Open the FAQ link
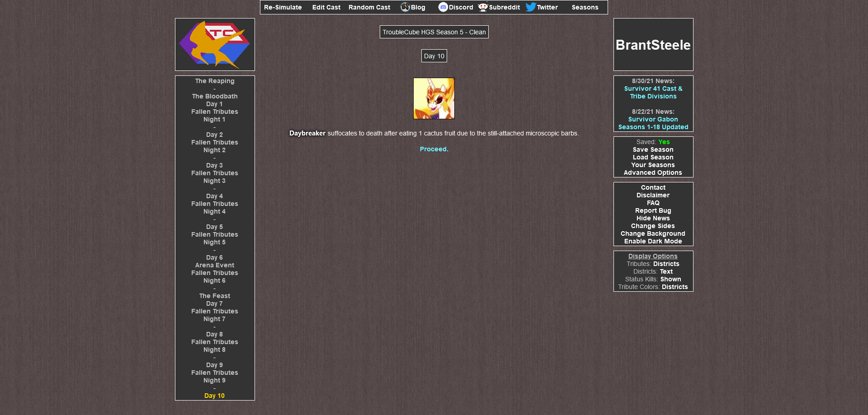868x415 pixels. (x=653, y=203)
